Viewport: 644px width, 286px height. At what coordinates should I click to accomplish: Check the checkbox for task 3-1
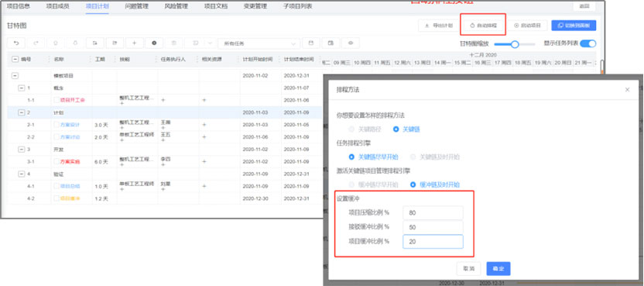[x=57, y=162]
